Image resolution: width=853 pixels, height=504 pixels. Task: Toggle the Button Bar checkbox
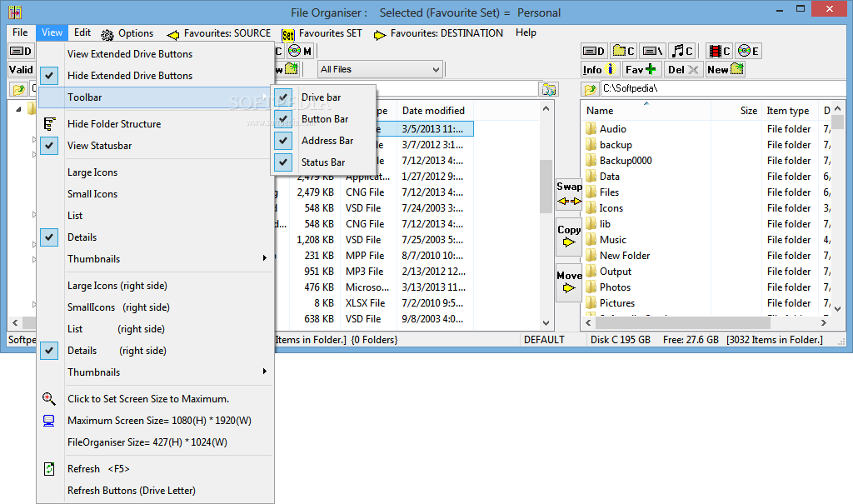(x=283, y=118)
